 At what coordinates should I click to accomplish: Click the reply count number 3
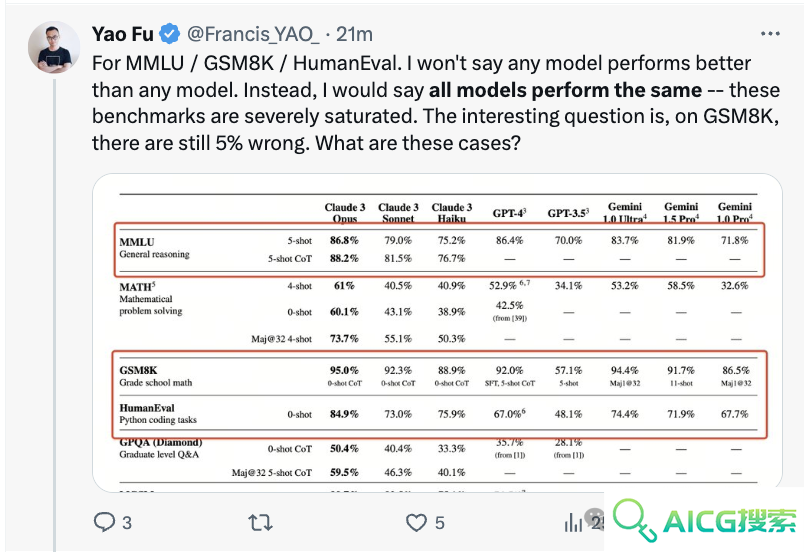127,523
